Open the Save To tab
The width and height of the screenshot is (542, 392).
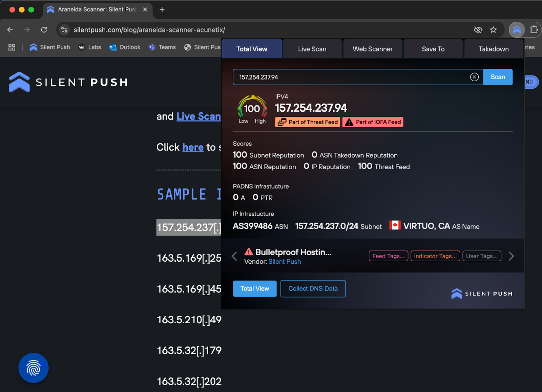[433, 49]
